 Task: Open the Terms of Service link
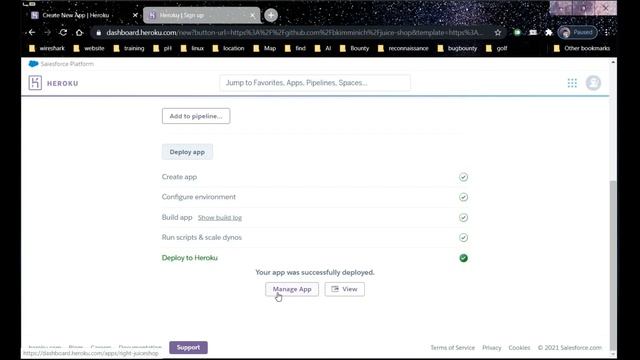point(452,348)
